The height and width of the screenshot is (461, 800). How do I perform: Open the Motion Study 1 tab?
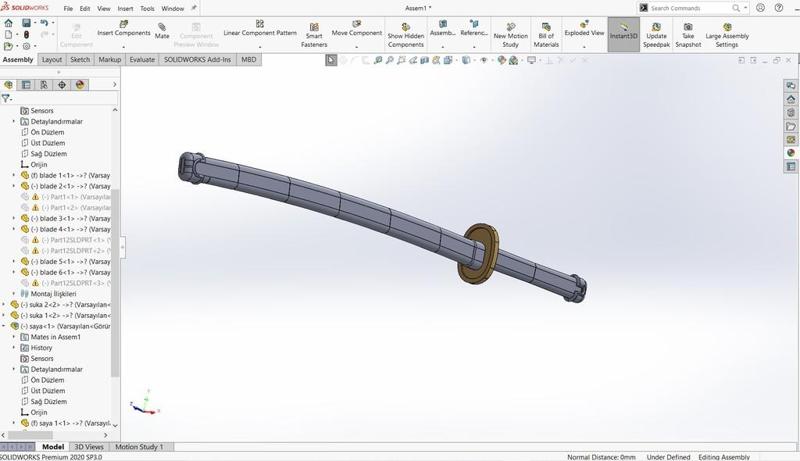pyautogui.click(x=139, y=447)
